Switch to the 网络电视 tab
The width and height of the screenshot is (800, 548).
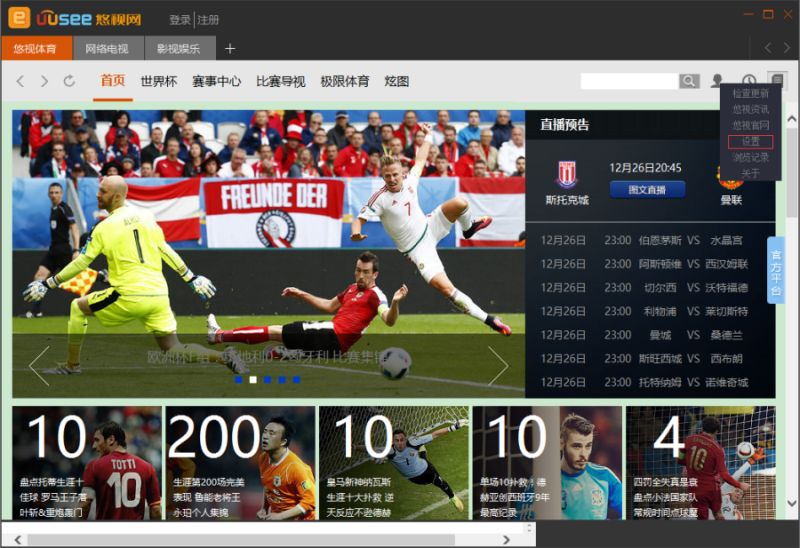pyautogui.click(x=108, y=48)
